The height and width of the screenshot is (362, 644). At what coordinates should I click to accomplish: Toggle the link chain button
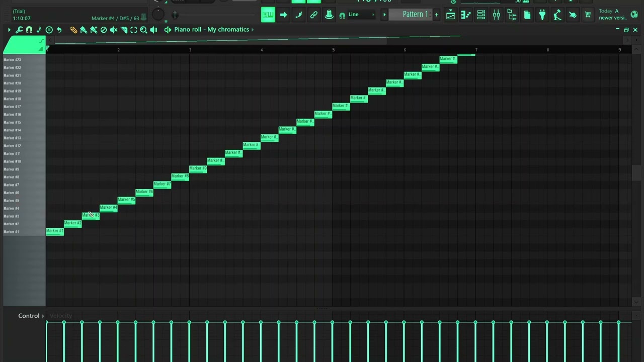pos(313,15)
